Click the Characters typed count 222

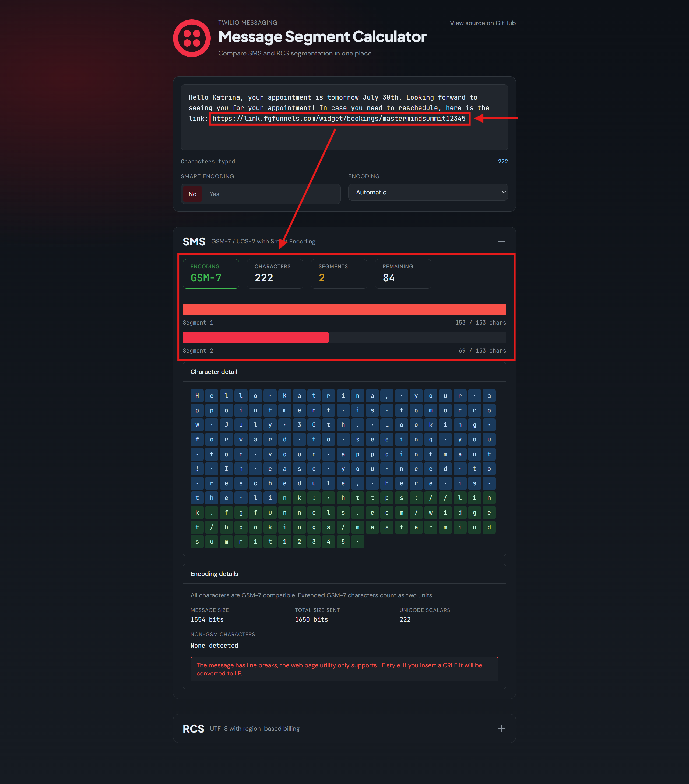503,162
